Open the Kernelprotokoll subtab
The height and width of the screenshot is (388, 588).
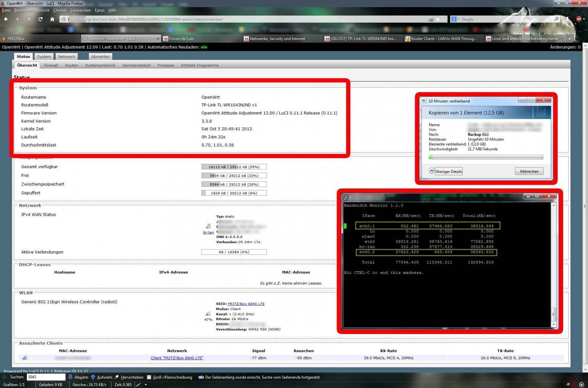[136, 65]
